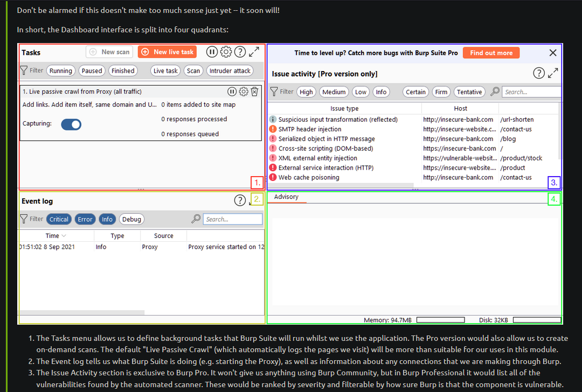Viewport: 582px width, 392px height.
Task: Dismiss the Burp Suite Pro banner
Action: (x=553, y=53)
